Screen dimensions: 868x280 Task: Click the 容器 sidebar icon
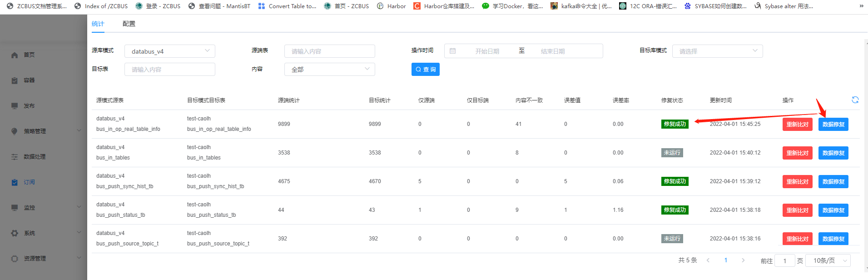tap(15, 80)
